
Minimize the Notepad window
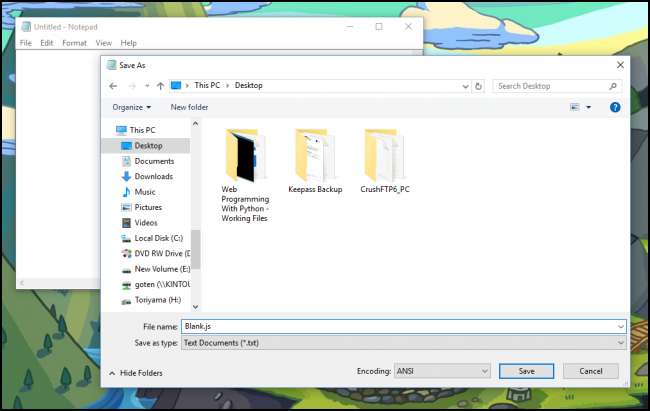click(350, 27)
